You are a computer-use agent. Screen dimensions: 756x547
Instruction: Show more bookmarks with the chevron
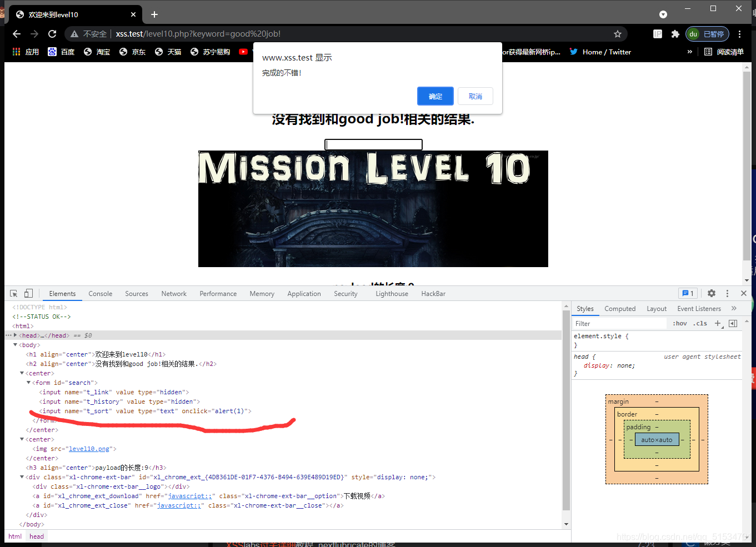(x=690, y=52)
